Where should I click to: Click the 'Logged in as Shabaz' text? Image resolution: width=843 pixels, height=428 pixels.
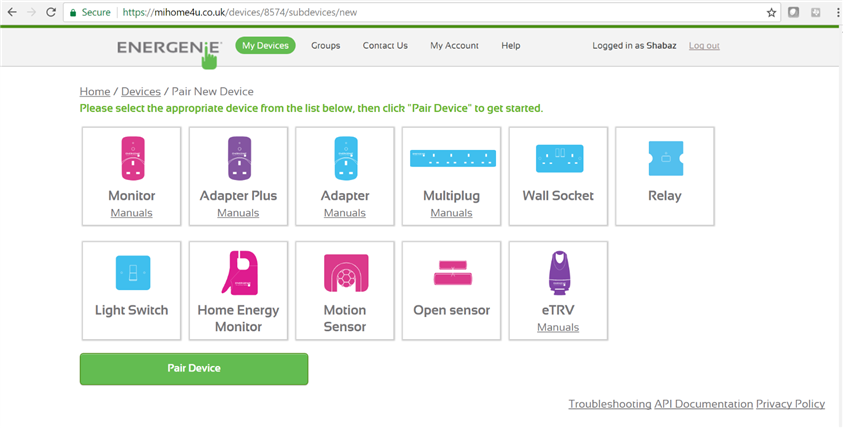[634, 46]
